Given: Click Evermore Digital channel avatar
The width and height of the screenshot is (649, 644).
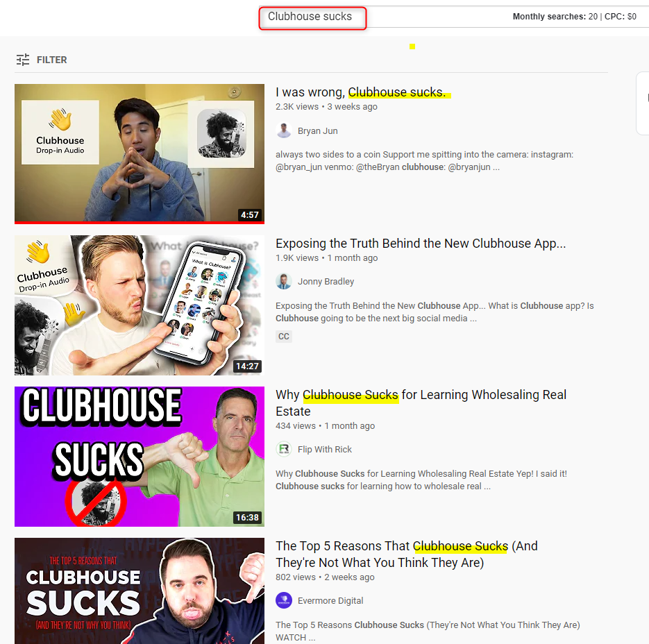Looking at the screenshot, I should (284, 600).
